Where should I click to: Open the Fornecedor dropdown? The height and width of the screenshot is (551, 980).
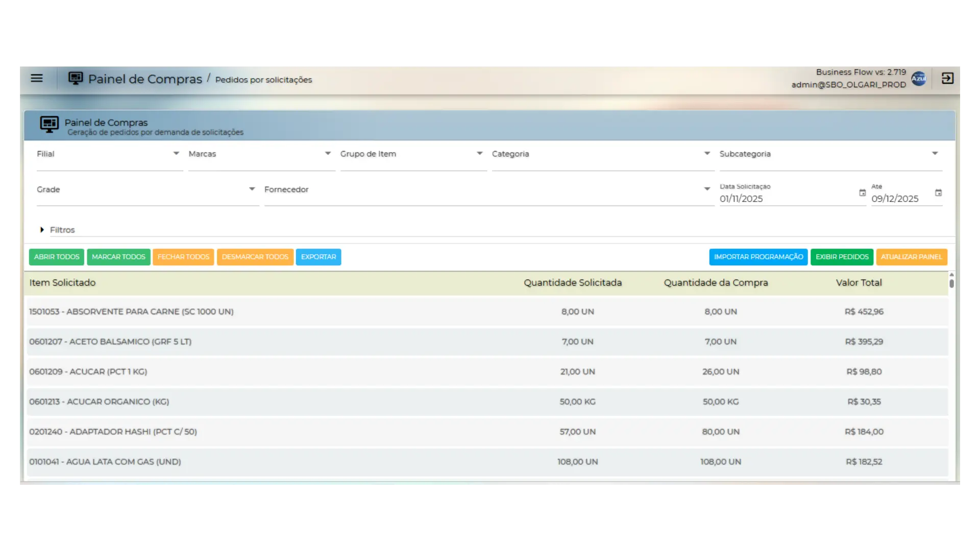point(707,189)
